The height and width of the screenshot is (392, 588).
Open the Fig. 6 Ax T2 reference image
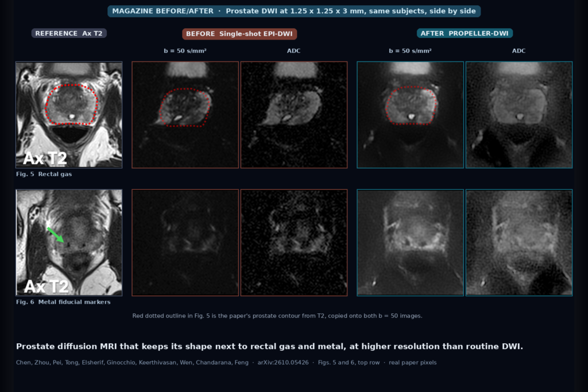(x=69, y=242)
